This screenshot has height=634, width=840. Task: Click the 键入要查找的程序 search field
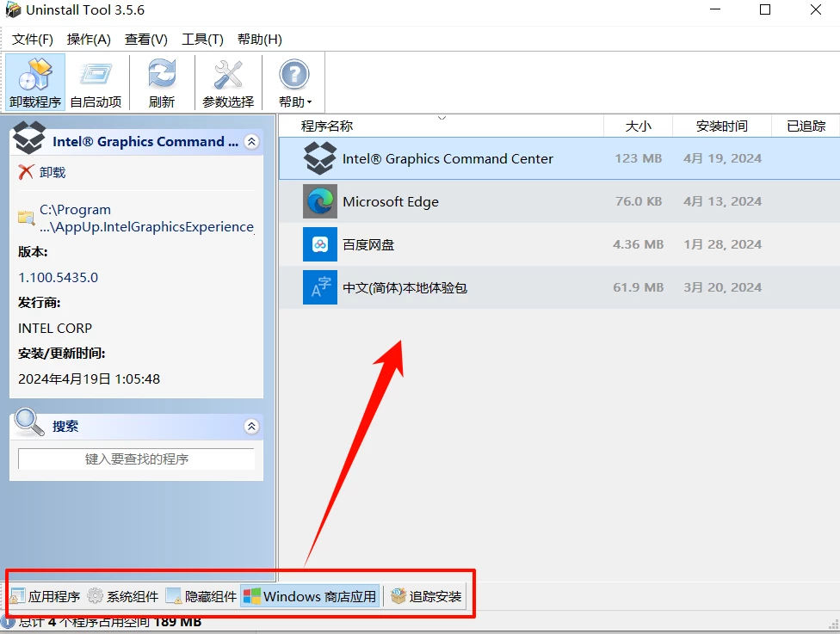(136, 459)
